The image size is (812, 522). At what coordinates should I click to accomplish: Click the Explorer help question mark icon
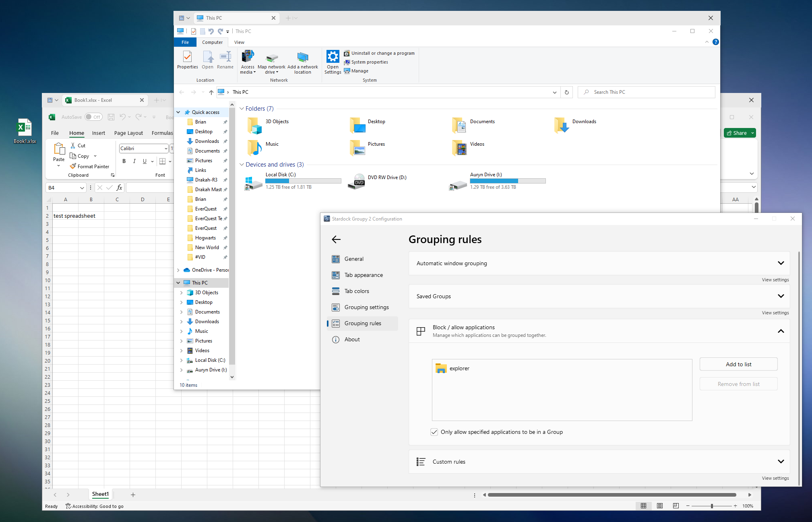(715, 42)
